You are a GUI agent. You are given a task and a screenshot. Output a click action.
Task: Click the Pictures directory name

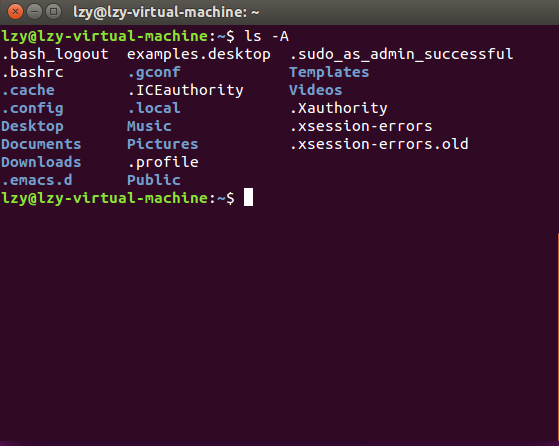[163, 144]
